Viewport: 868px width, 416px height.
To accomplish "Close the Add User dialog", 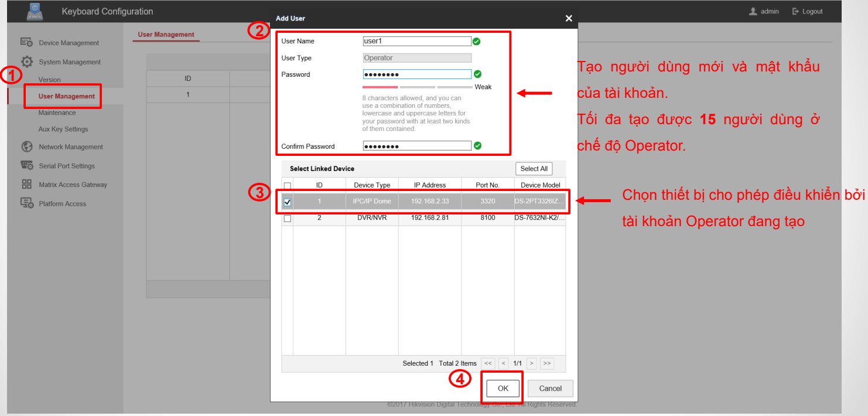I will pyautogui.click(x=568, y=19).
